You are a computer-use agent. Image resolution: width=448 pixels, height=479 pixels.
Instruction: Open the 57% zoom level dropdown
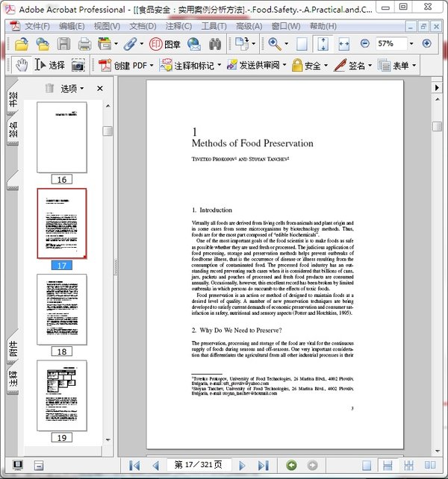point(412,44)
